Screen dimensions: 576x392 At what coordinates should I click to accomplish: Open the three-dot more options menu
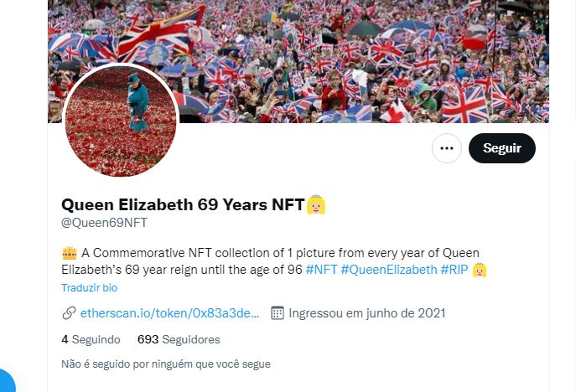(x=446, y=148)
